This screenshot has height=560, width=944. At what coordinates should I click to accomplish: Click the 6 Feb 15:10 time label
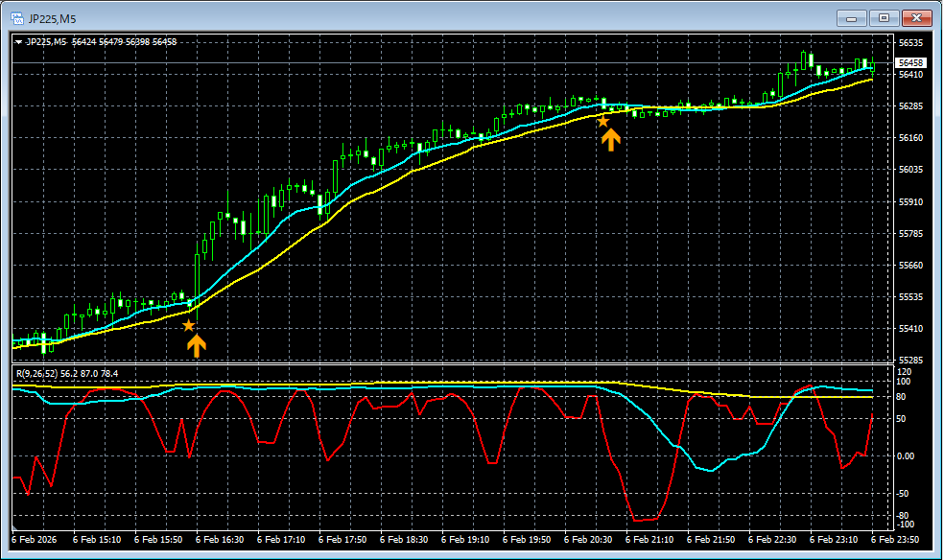coord(96,540)
